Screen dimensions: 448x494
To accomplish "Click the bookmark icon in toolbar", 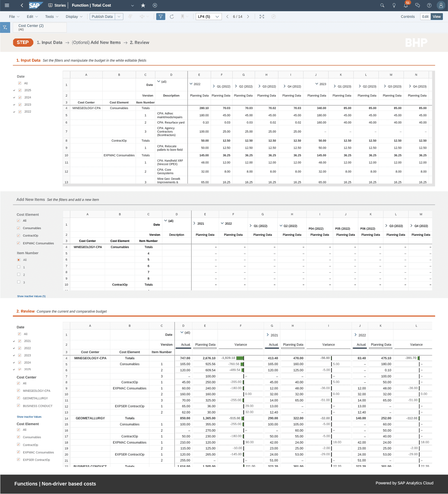I will point(182,17).
